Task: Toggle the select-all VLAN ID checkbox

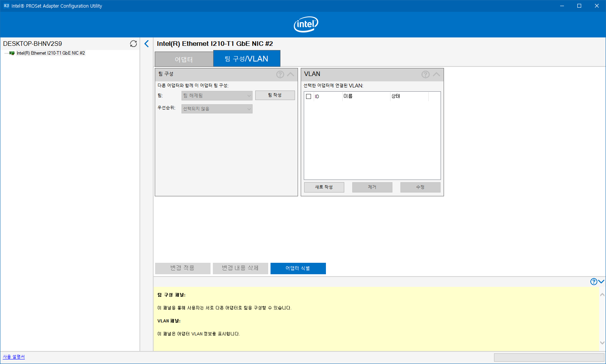Action: pyautogui.click(x=309, y=96)
